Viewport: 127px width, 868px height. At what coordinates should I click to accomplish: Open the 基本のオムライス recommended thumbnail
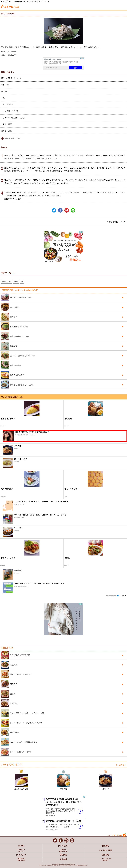coord(32,409)
